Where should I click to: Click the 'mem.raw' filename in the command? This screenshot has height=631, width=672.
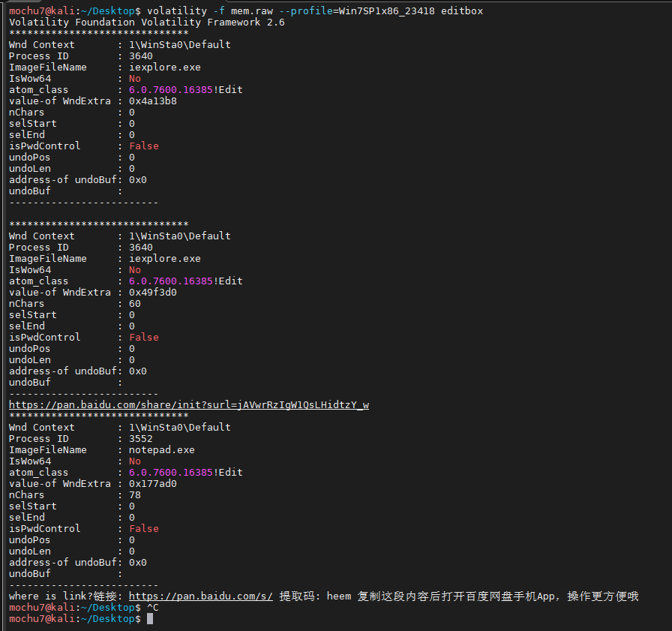252,11
